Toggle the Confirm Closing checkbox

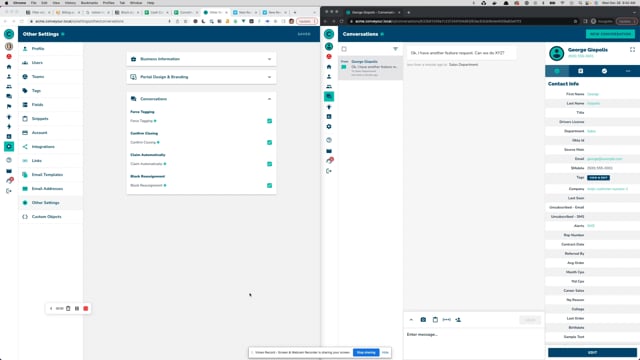pos(269,142)
